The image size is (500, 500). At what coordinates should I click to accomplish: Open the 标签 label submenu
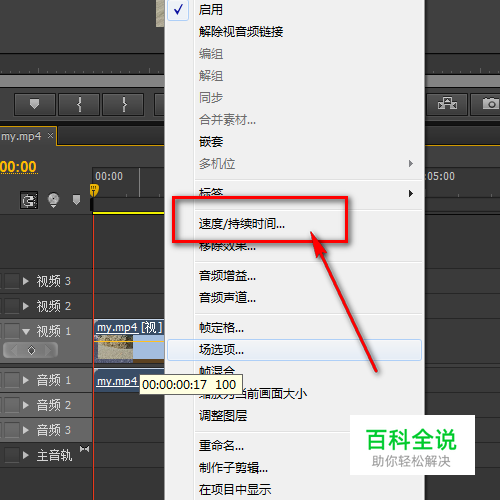point(293,193)
